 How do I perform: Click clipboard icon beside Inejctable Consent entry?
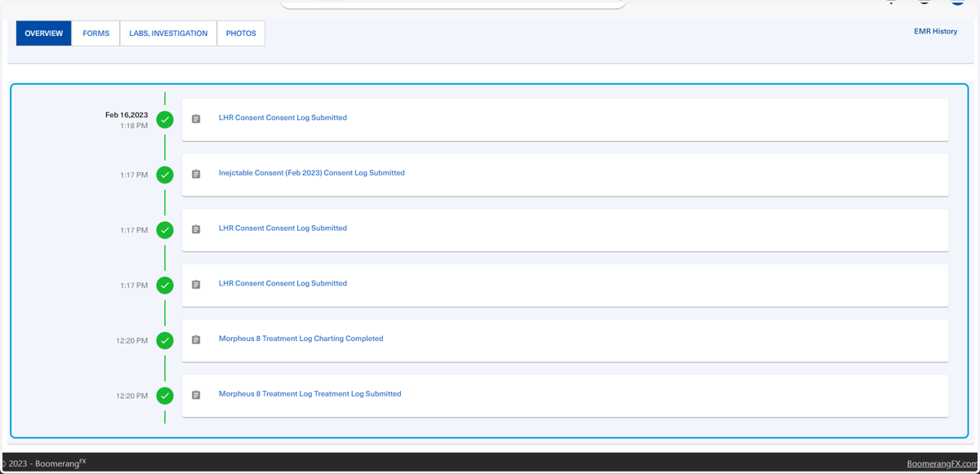[x=196, y=175]
